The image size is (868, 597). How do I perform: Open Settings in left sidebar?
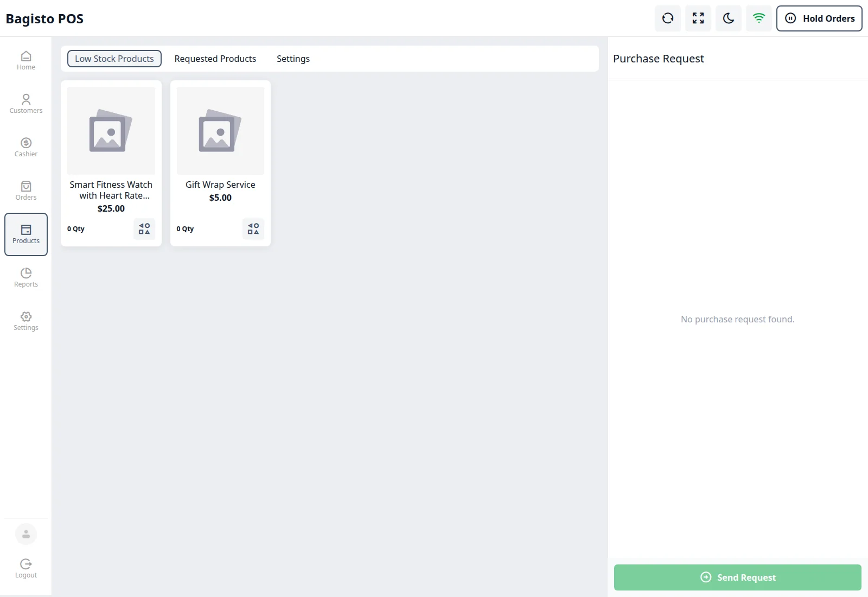26,321
